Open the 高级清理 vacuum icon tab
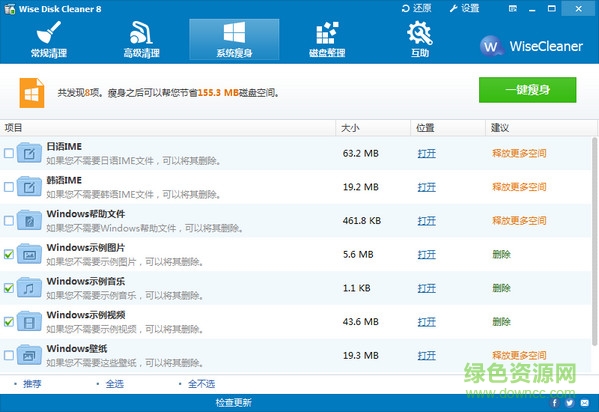Screen dimensions: 599x412 click(141, 39)
